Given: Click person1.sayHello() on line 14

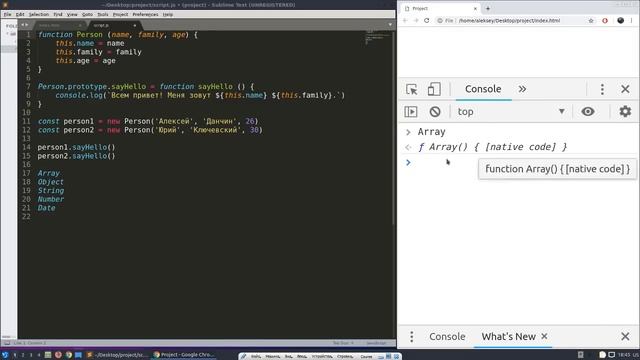Looking at the screenshot, I should point(76,147).
